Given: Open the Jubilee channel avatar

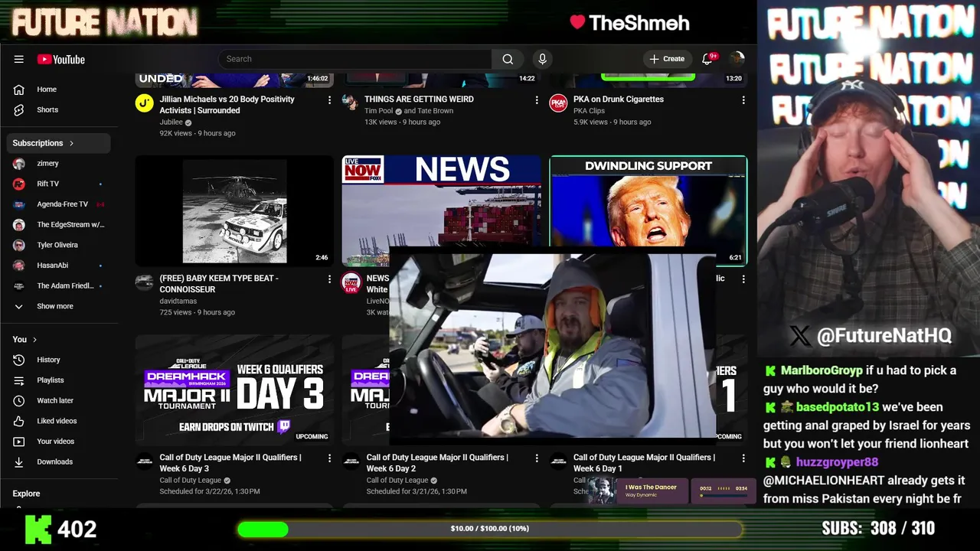Looking at the screenshot, I should point(145,103).
